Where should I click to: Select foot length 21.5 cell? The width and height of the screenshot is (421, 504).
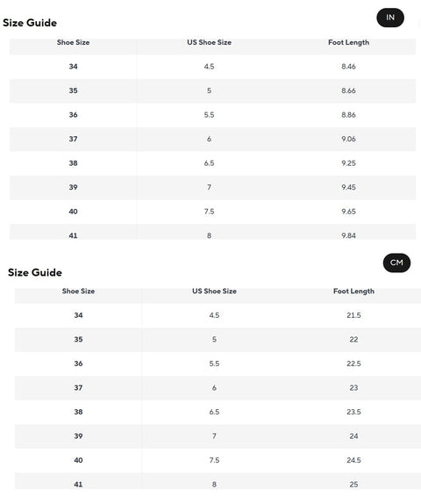[353, 315]
